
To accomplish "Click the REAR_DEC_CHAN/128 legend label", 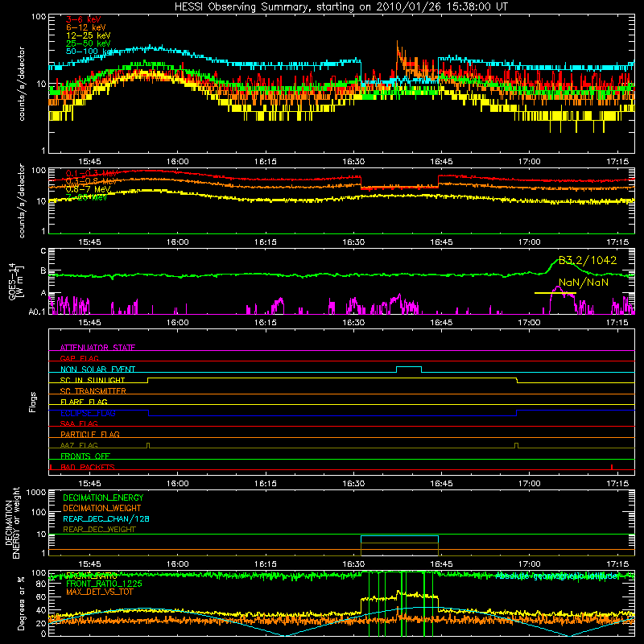I will [106, 518].
